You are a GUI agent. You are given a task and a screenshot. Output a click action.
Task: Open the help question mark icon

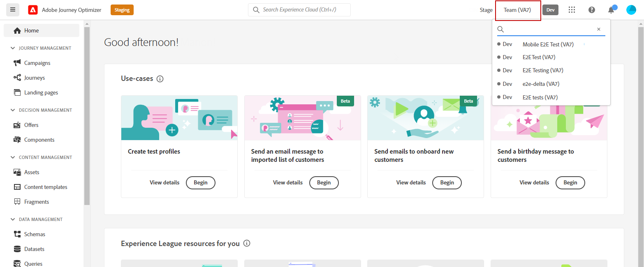pos(592,10)
